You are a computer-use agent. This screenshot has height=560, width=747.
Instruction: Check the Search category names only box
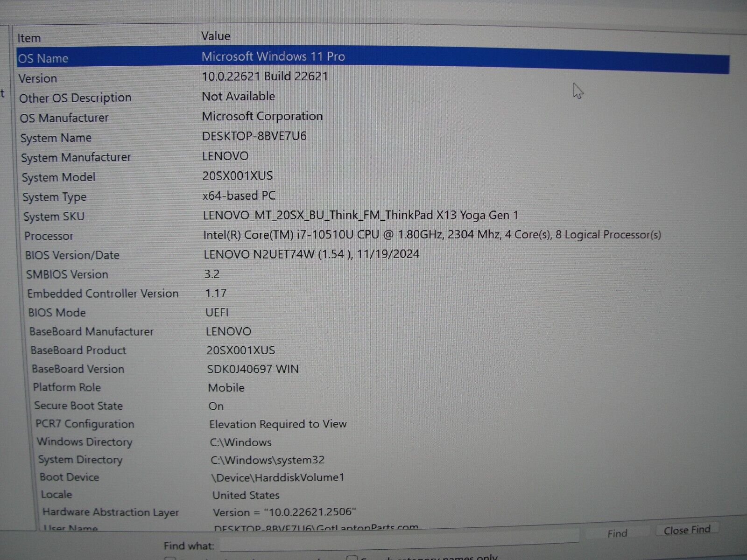pyautogui.click(x=352, y=558)
